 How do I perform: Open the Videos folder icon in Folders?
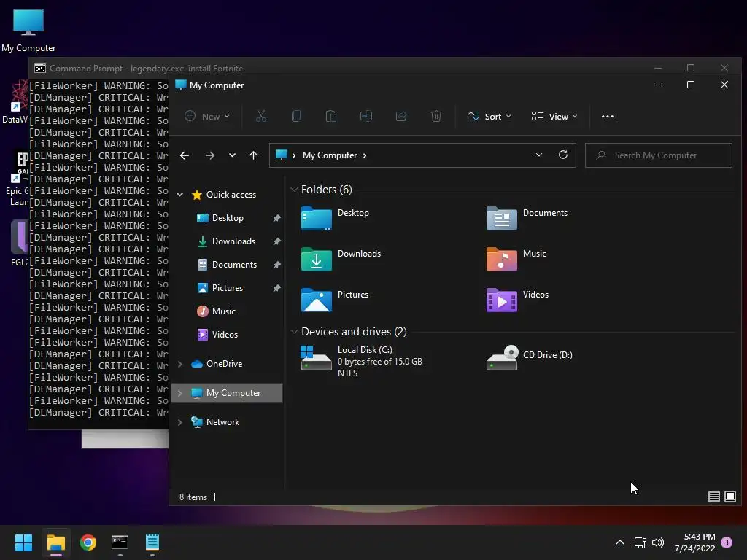(502, 300)
